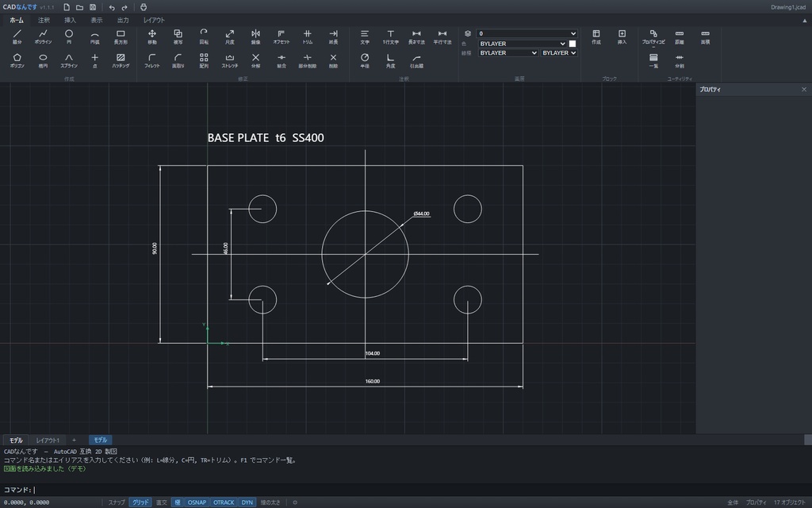Toggle Snap (スナップ) mode

(117, 502)
